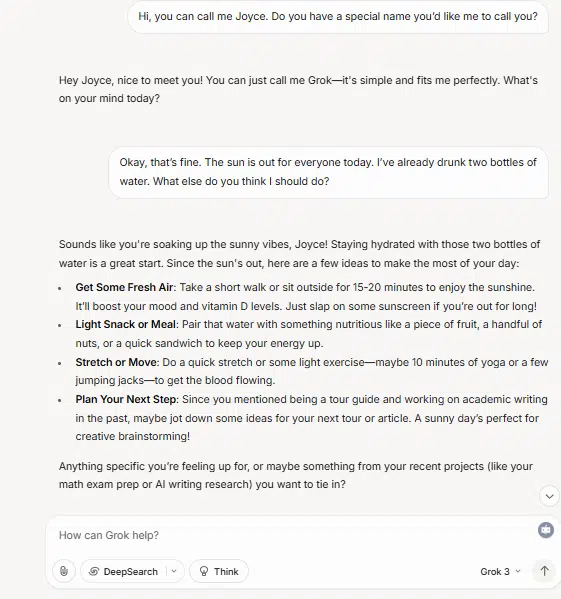Click the "two bottles of water" user message
Screen dimensions: 561x599
(329, 172)
